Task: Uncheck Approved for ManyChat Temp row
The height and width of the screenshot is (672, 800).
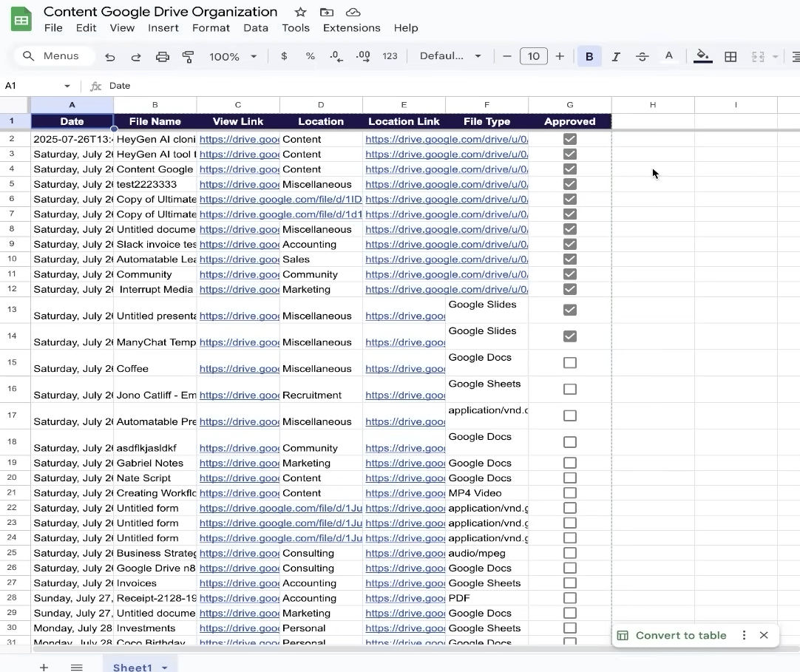Action: (x=570, y=336)
